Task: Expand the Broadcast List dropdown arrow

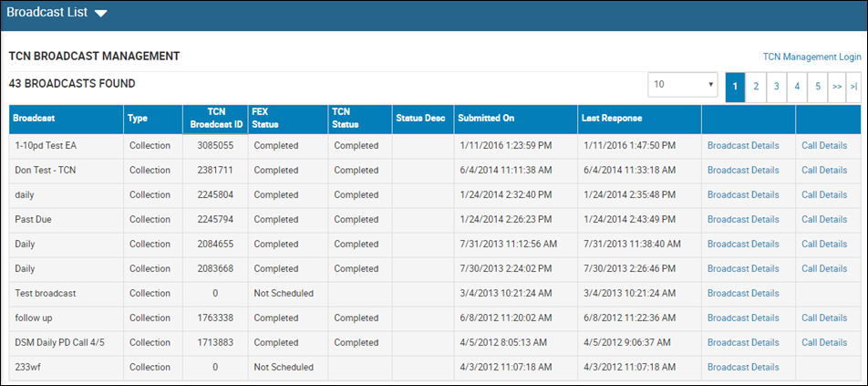Action: click(x=100, y=14)
